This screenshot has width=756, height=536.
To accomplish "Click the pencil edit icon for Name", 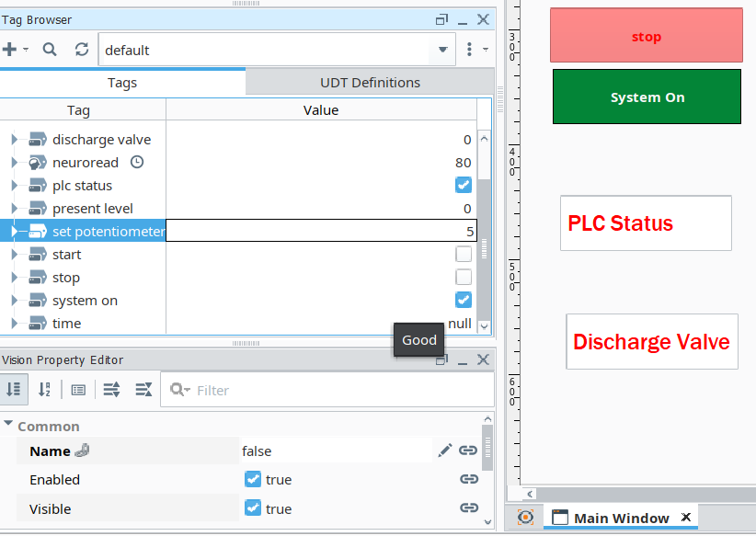I will point(445,450).
